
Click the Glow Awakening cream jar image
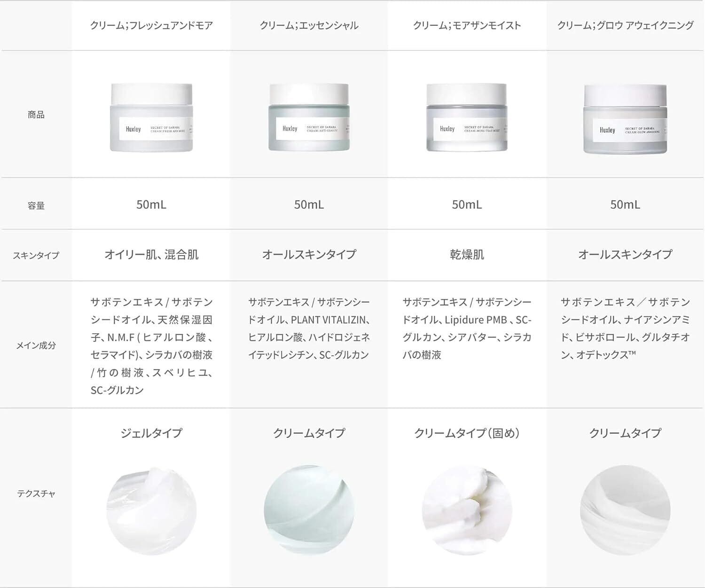(x=625, y=119)
